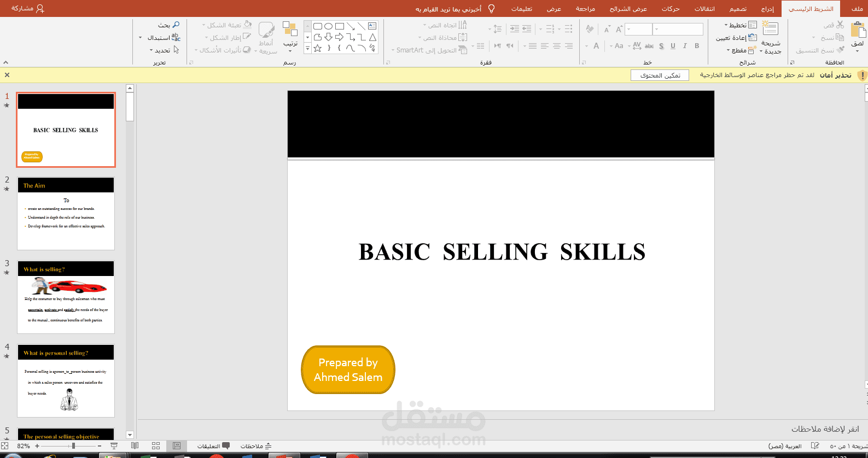The image size is (868, 458).
Task: Toggle center text alignment
Action: [557, 46]
